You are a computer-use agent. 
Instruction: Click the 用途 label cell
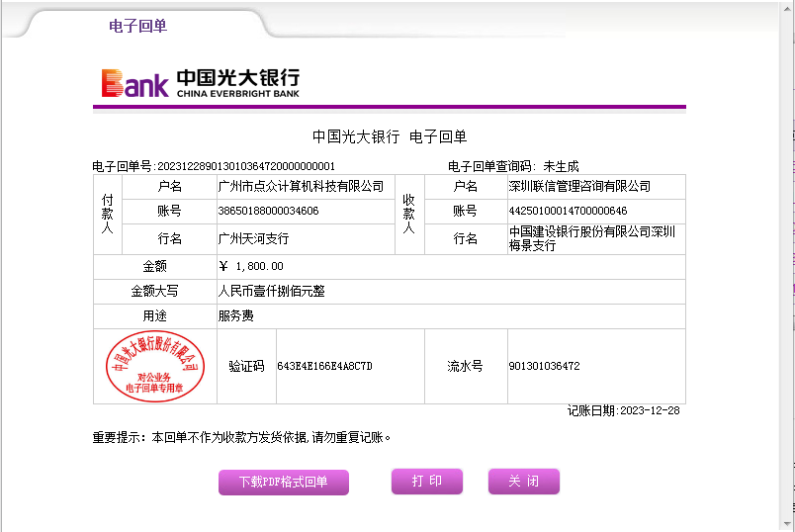tap(154, 316)
